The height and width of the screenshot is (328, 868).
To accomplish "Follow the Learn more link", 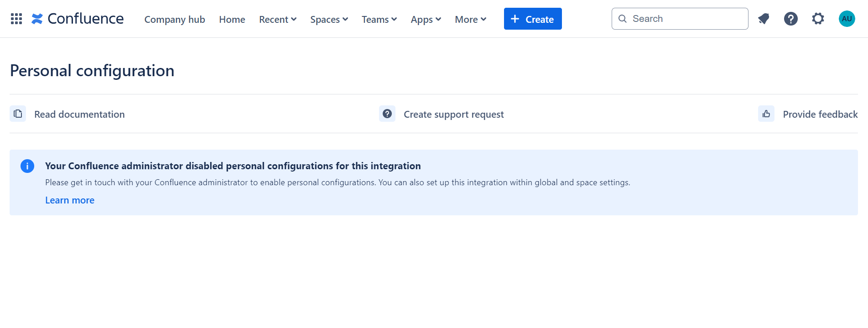I will (x=70, y=200).
